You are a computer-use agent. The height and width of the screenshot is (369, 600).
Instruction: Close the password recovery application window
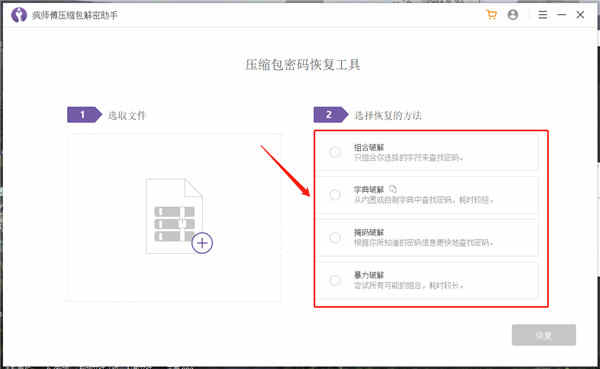[x=580, y=15]
